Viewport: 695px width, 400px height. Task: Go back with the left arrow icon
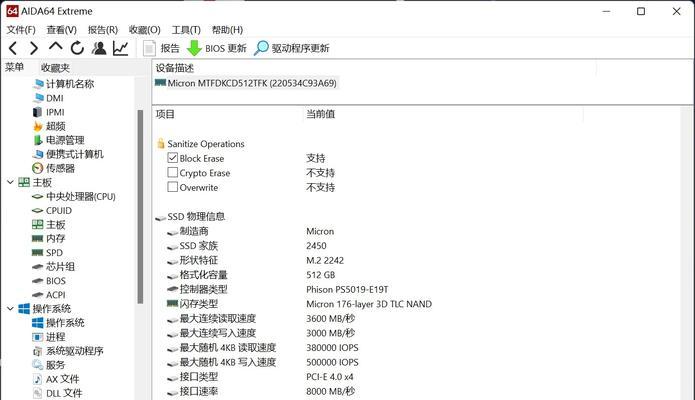tap(13, 48)
